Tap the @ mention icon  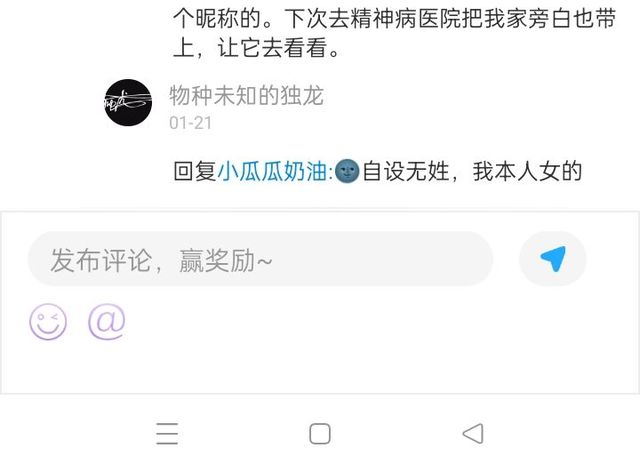pyautogui.click(x=107, y=321)
